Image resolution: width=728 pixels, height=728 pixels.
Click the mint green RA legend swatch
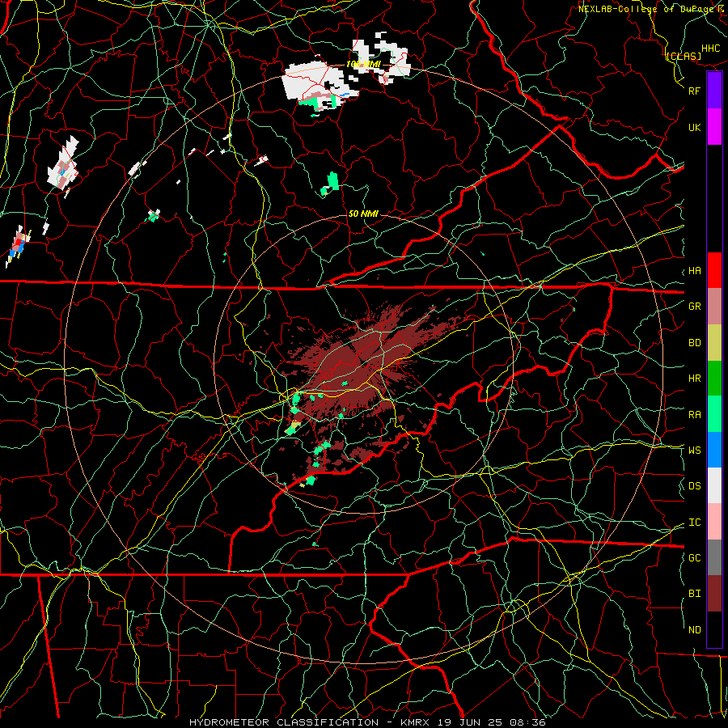[714, 414]
